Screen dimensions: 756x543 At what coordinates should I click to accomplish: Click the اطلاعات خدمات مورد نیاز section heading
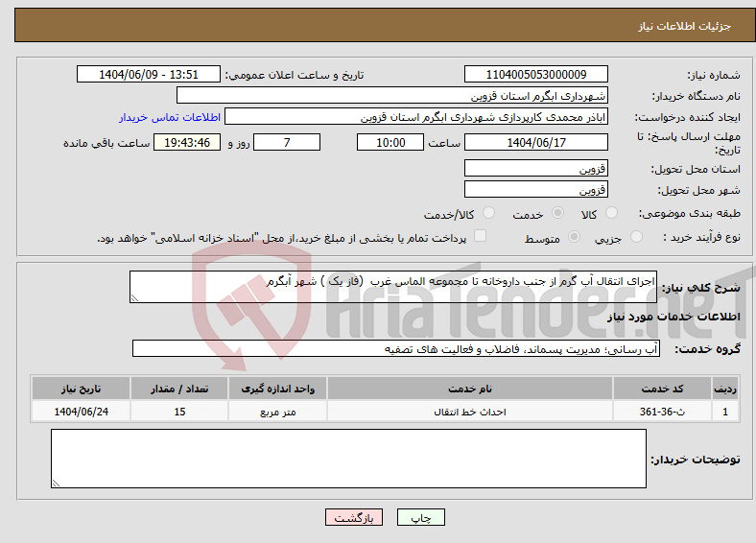(x=673, y=317)
